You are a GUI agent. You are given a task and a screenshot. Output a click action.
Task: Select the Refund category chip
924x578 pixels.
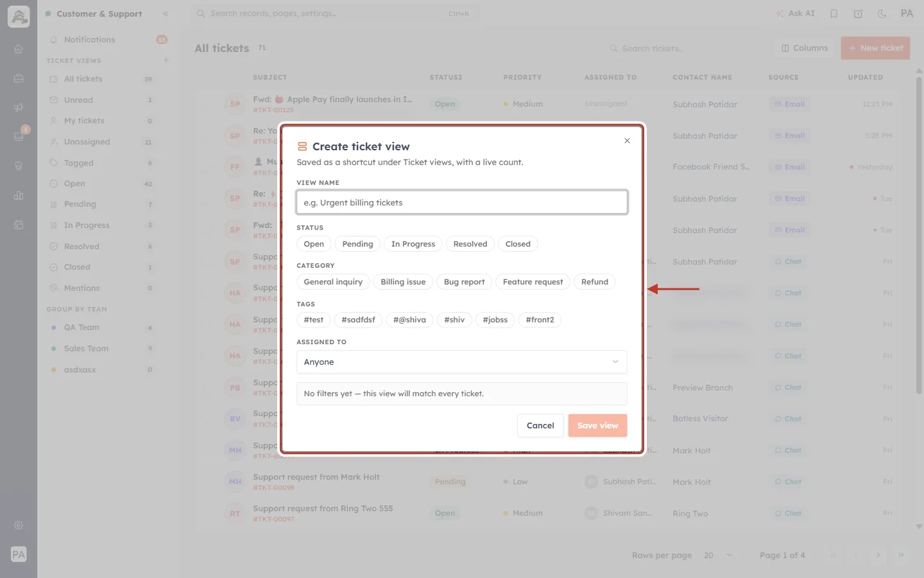[x=595, y=282]
